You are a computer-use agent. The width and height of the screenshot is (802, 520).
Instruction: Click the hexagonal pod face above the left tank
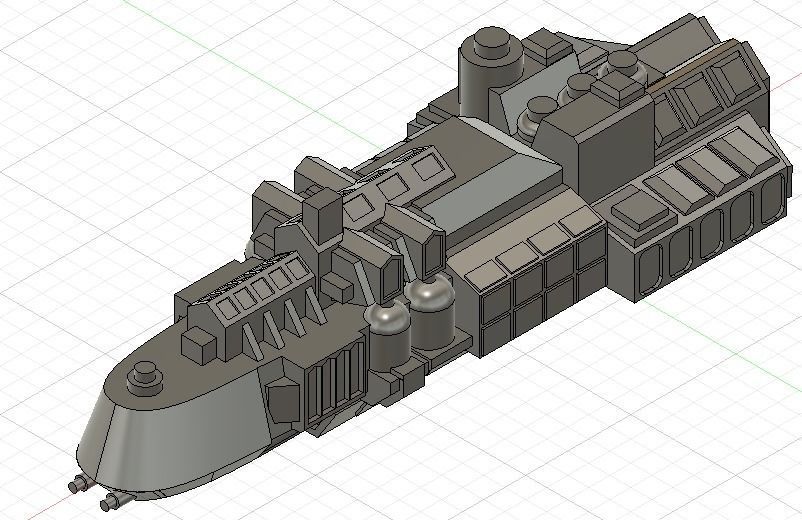point(392,278)
